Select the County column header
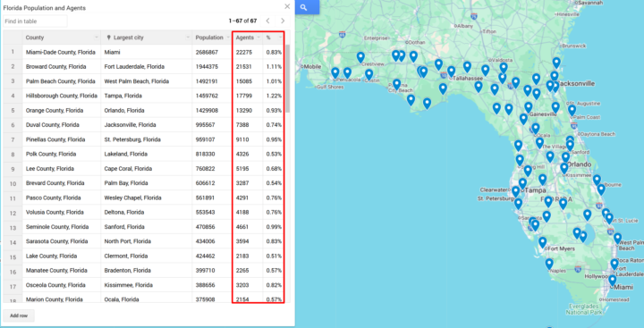 click(x=62, y=38)
